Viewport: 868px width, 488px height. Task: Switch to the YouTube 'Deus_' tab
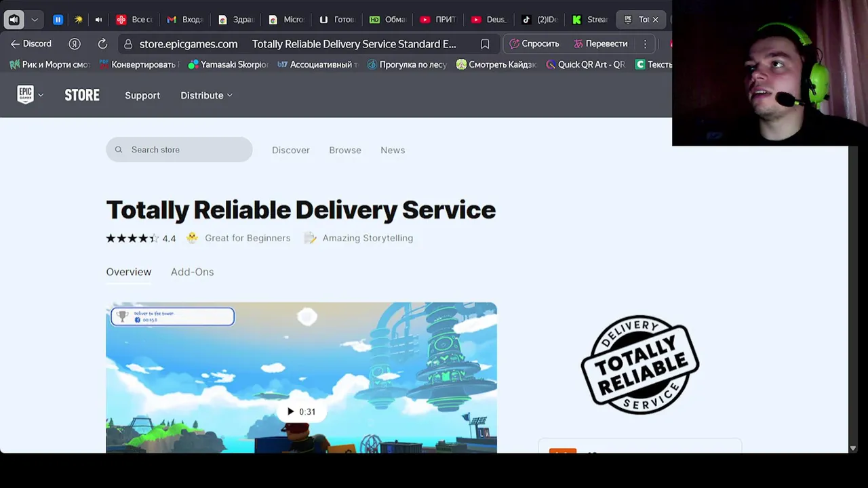point(489,20)
